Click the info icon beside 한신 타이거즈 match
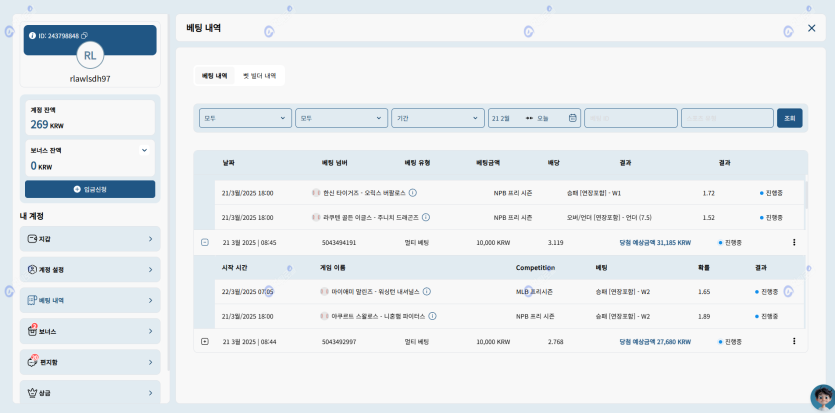Image resolution: width=835 pixels, height=413 pixels. [x=413, y=193]
